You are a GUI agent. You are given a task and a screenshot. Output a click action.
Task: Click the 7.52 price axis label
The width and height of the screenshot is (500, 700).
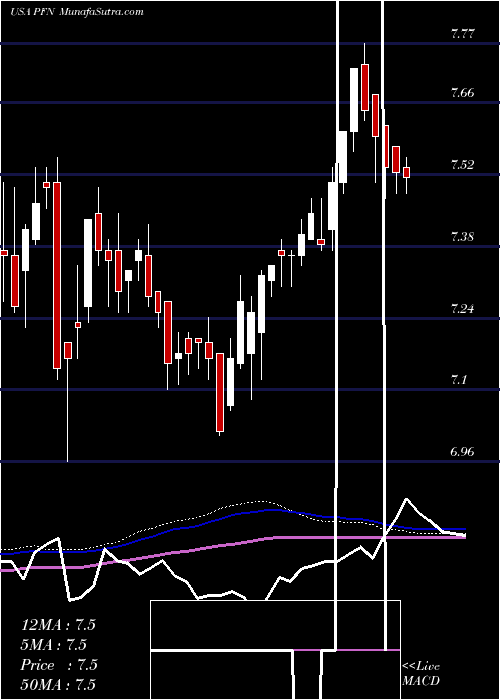coord(462,165)
